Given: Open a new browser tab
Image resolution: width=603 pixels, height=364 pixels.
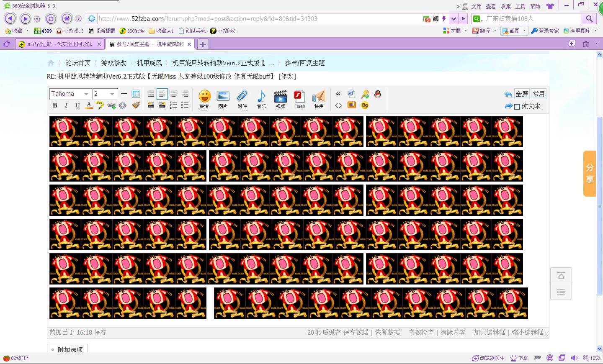Looking at the screenshot, I should [203, 44].
